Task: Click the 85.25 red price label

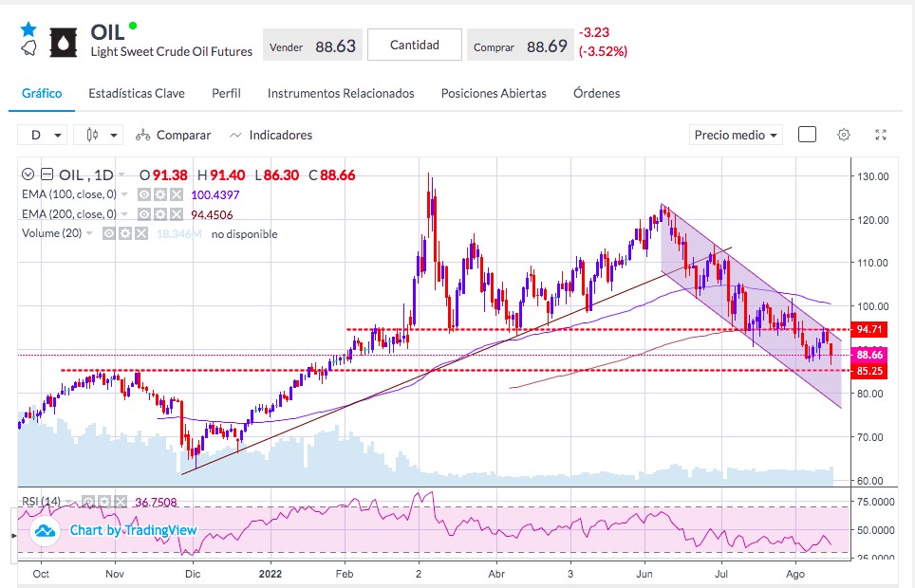Action: pyautogui.click(x=868, y=371)
